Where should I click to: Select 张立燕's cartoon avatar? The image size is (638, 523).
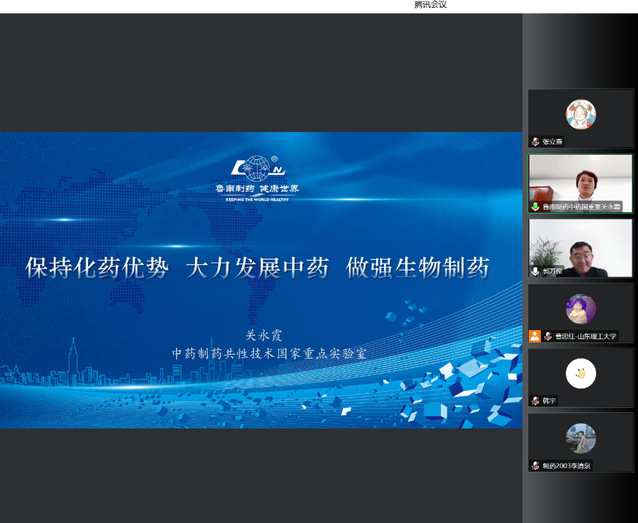click(580, 114)
